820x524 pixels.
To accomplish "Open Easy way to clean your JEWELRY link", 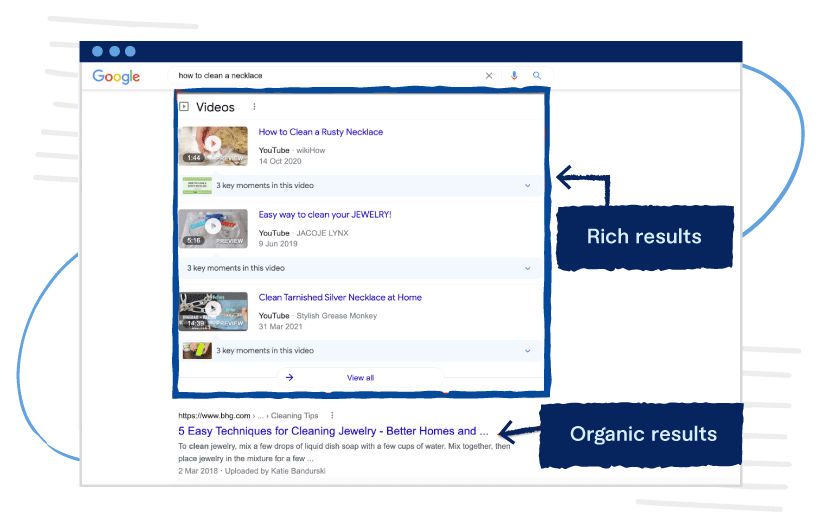I will tap(325, 214).
